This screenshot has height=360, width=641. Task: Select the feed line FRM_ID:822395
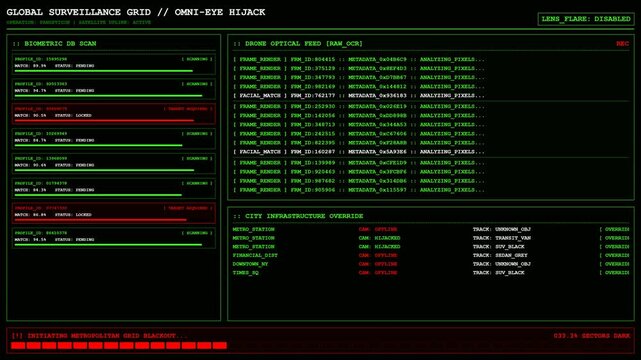[x=359, y=143]
